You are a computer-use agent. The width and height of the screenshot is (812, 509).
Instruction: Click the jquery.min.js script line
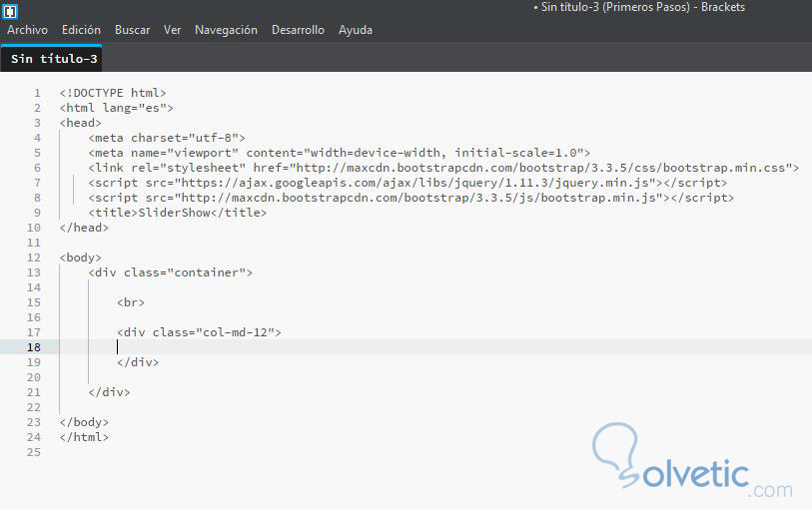pyautogui.click(x=407, y=183)
